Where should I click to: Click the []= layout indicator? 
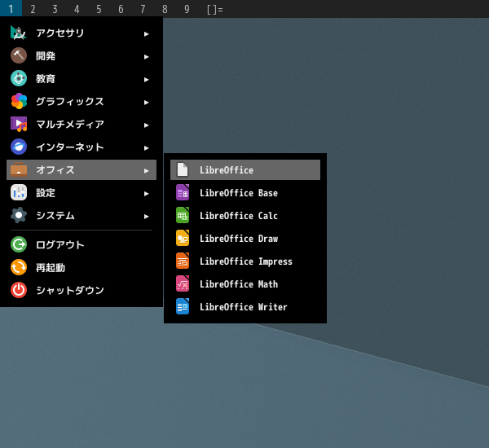pos(215,10)
